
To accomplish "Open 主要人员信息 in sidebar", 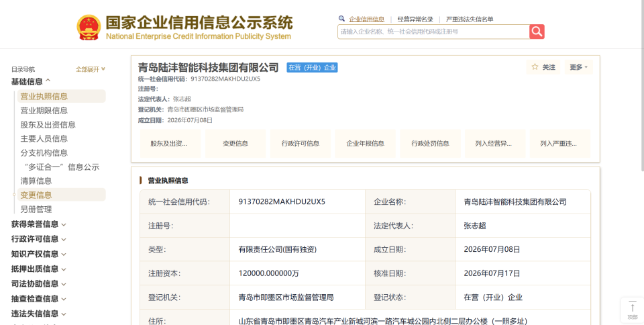I will tap(44, 139).
